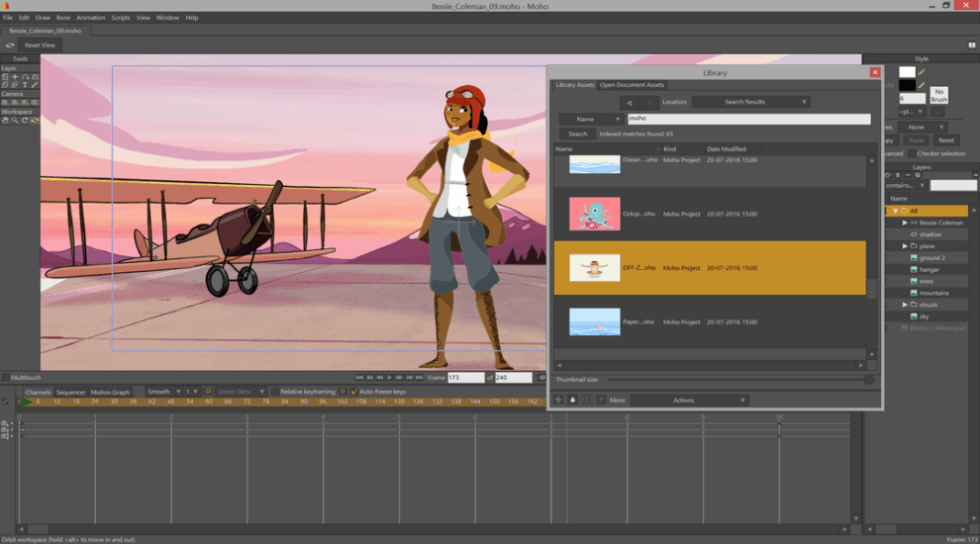Click the audio mute speaker icon

click(x=541, y=377)
